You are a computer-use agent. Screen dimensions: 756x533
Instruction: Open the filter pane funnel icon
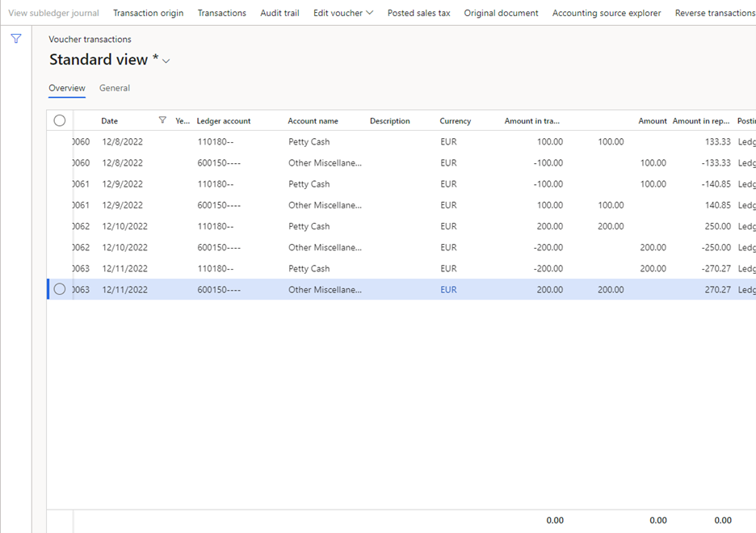(16, 39)
